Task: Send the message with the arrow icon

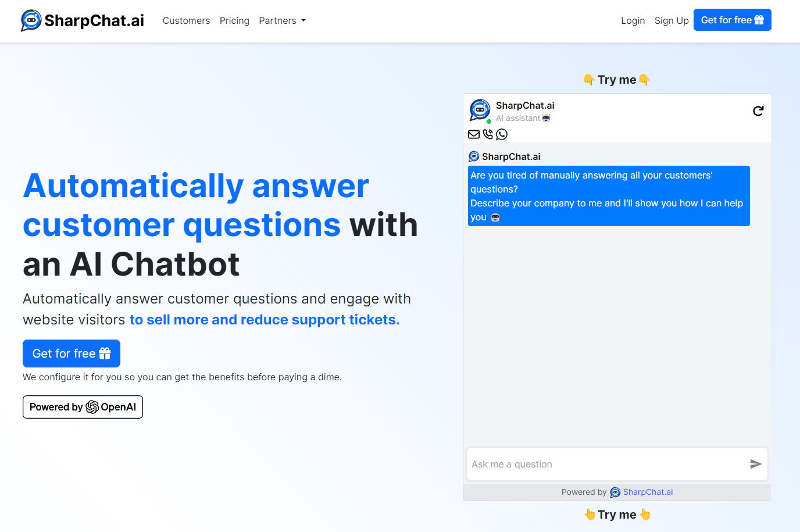Action: pyautogui.click(x=756, y=464)
